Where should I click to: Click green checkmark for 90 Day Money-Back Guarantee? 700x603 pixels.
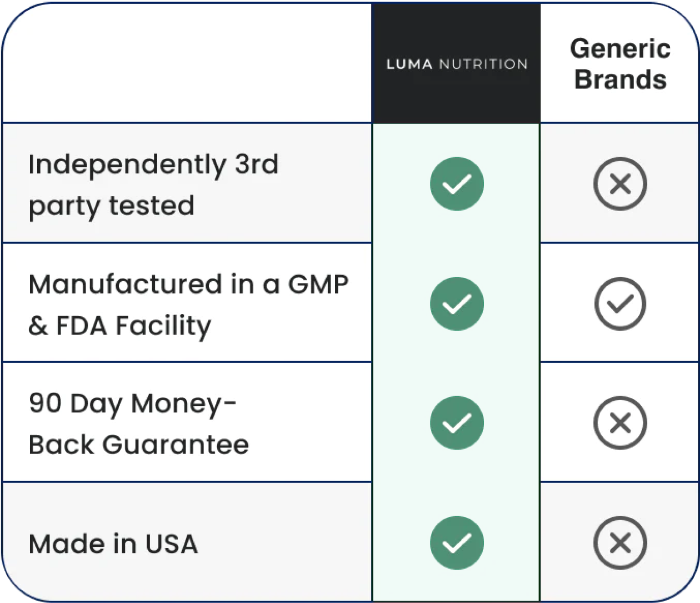coord(457,423)
